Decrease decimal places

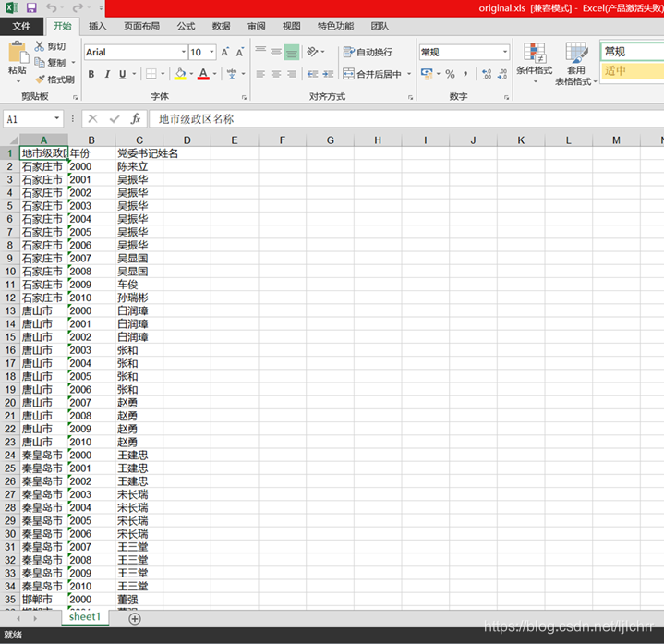(502, 74)
